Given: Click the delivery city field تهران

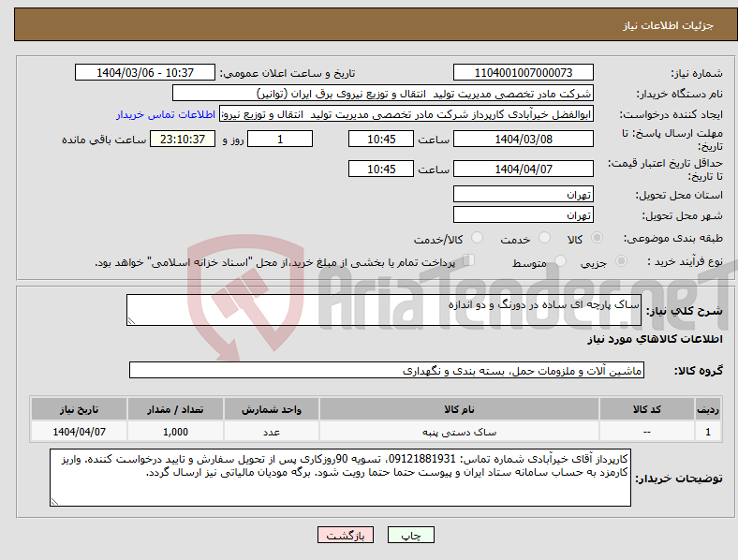Looking at the screenshot, I should coord(523,214).
